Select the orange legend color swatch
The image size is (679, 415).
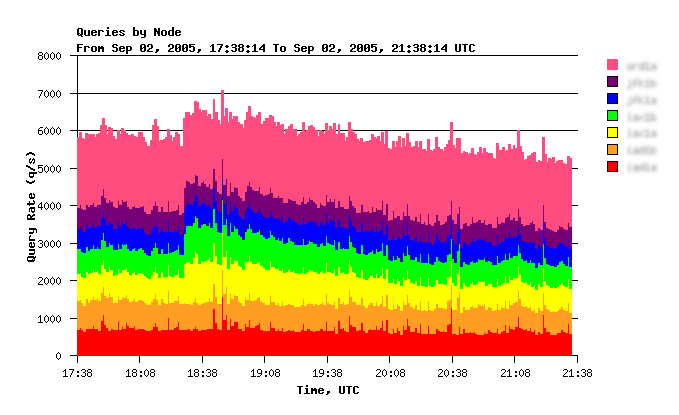pyautogui.click(x=612, y=149)
